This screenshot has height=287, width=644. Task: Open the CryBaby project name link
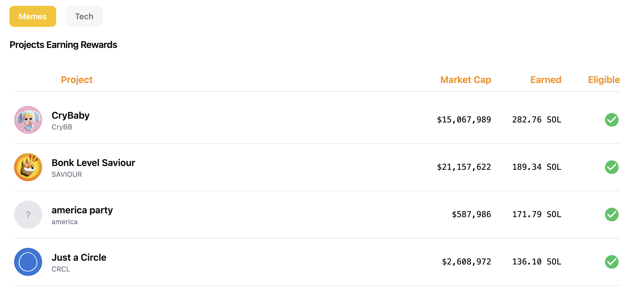tap(71, 115)
